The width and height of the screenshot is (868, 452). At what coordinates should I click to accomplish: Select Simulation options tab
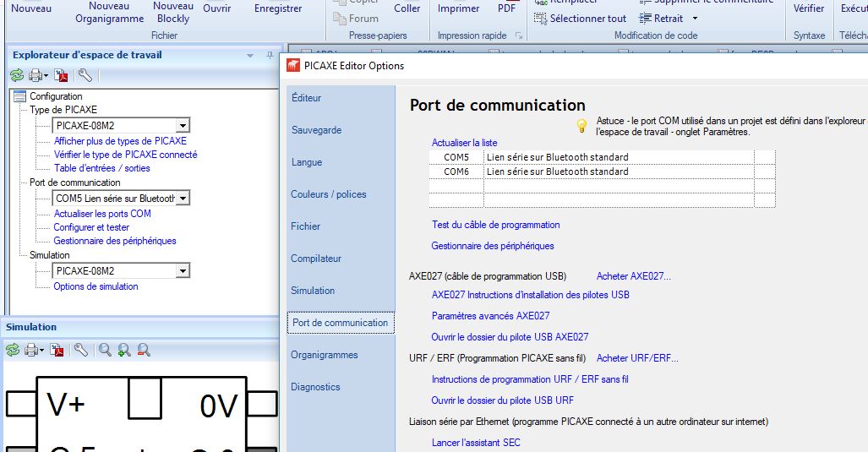(x=313, y=291)
